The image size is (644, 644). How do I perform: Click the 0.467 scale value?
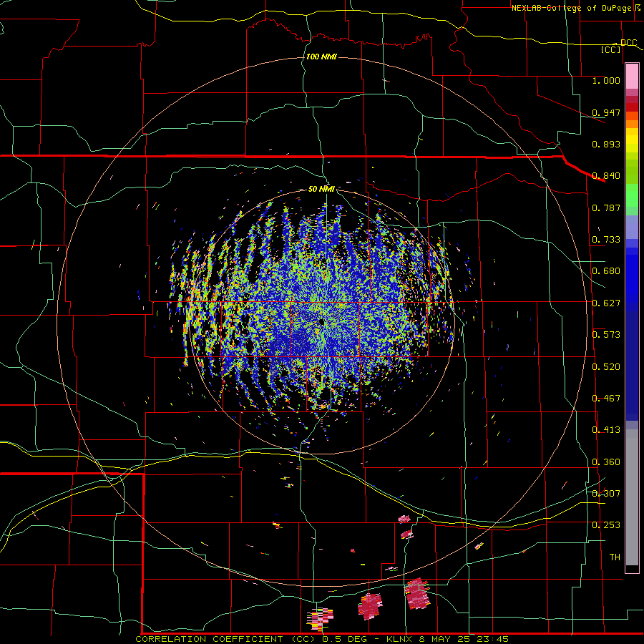[x=606, y=399]
